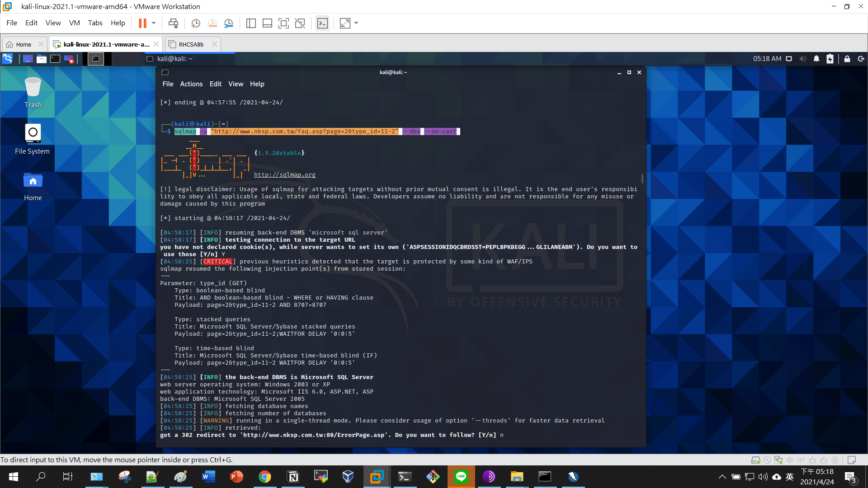
Task: Open Windows Start menu
Action: coord(14,477)
